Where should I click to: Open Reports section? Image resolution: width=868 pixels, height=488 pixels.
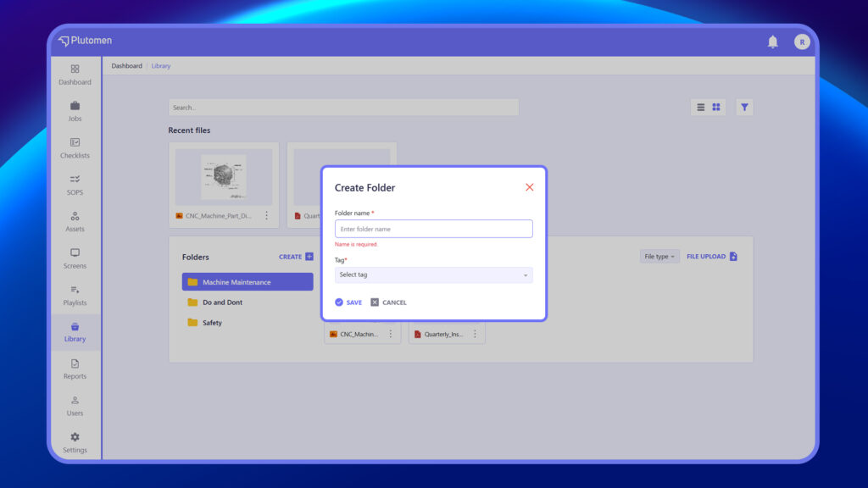pyautogui.click(x=75, y=369)
